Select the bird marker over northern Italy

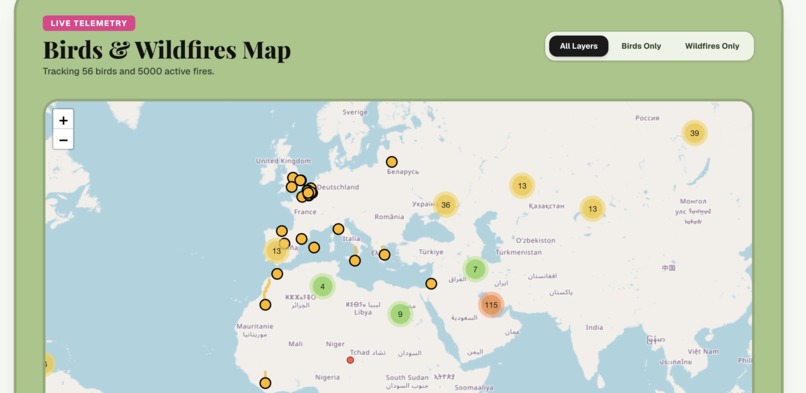[x=338, y=229]
